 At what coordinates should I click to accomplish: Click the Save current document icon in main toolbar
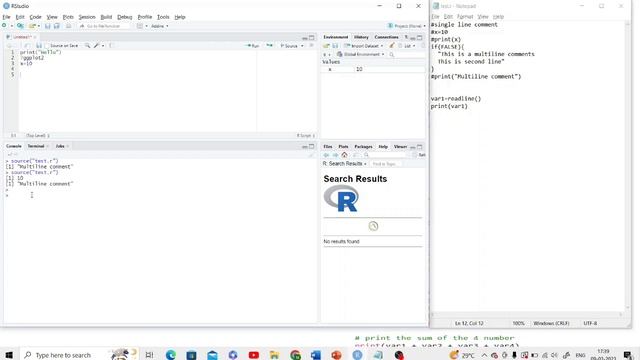point(47,26)
